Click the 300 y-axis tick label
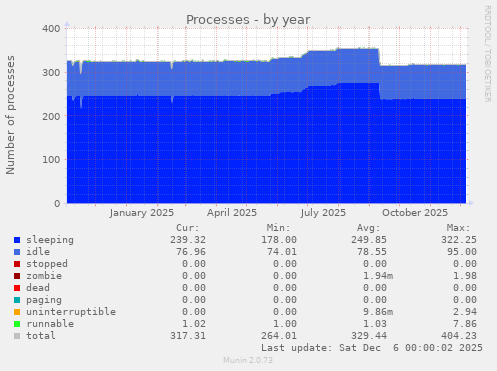Viewport: 497px width, 371px height. tap(51, 72)
